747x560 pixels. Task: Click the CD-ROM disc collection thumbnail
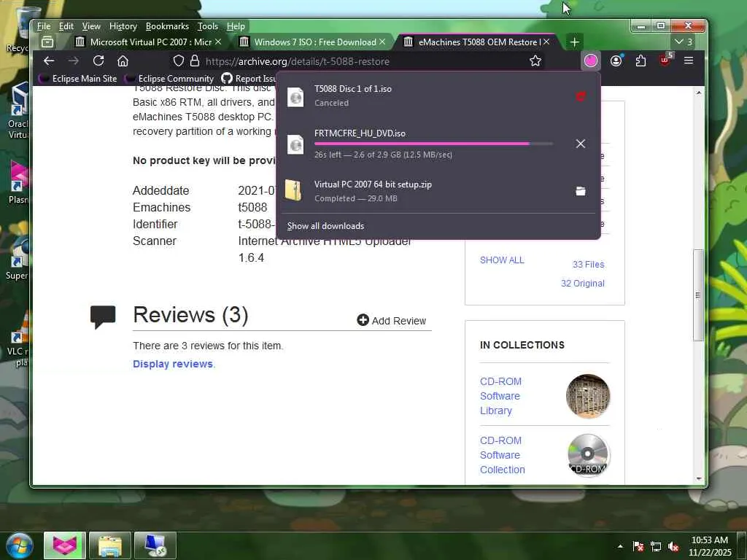(x=589, y=456)
